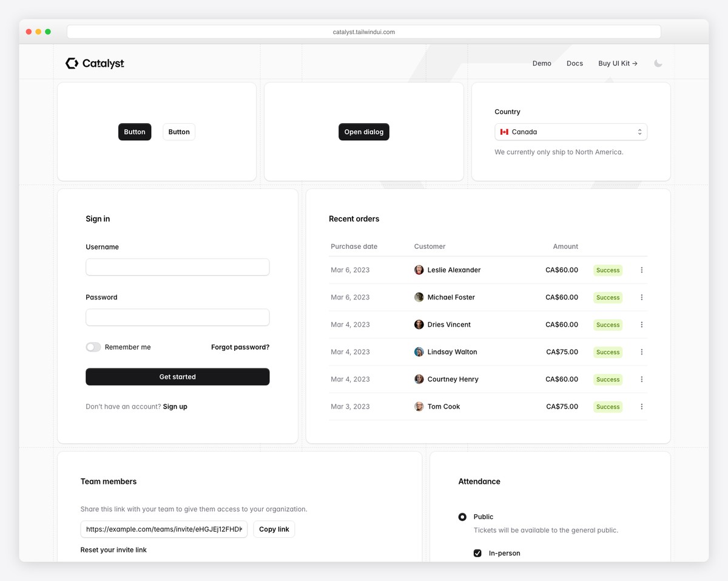Open actions menu for Tom Cook's order
The height and width of the screenshot is (581, 728).
[641, 406]
